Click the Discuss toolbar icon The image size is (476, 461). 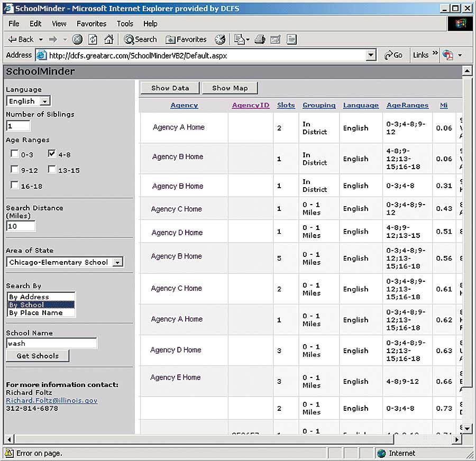(291, 40)
